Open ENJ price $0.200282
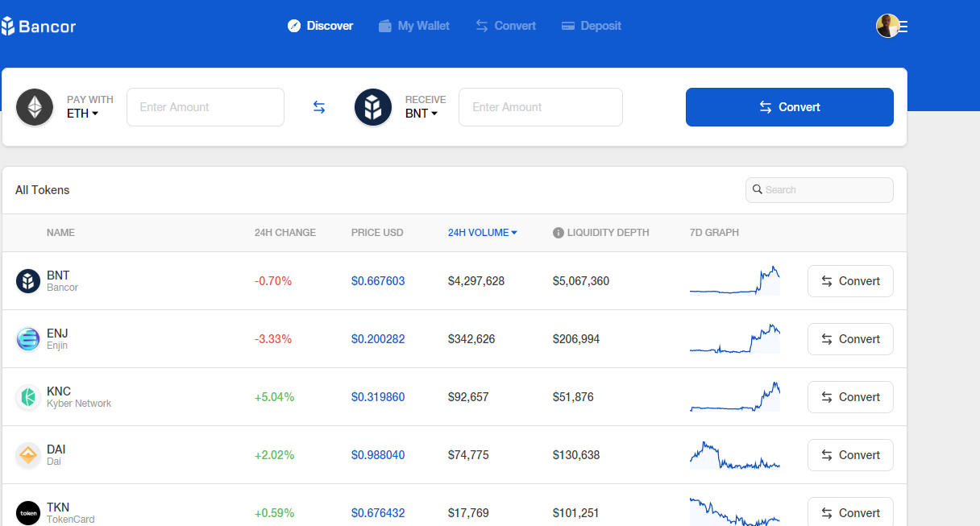 point(378,339)
